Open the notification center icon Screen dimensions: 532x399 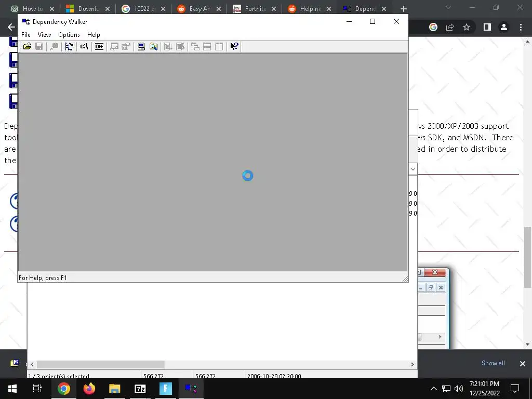pos(515,389)
